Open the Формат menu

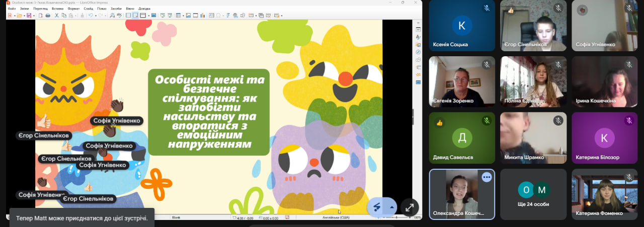[x=73, y=9]
